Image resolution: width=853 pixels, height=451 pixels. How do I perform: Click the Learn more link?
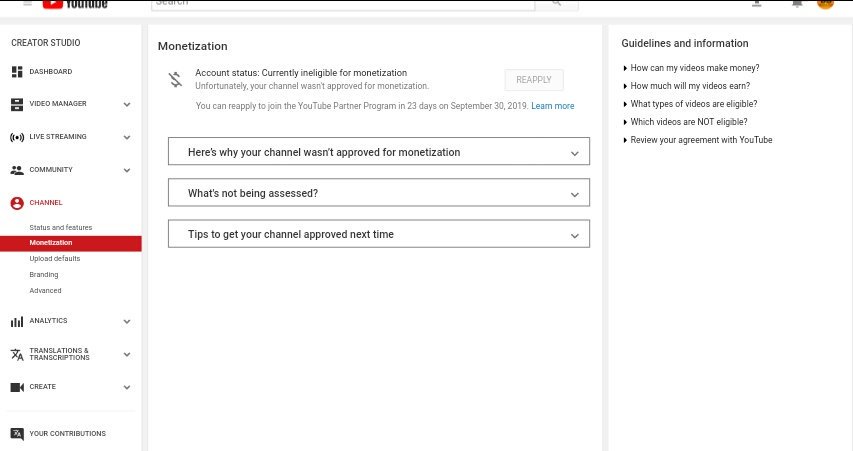553,106
